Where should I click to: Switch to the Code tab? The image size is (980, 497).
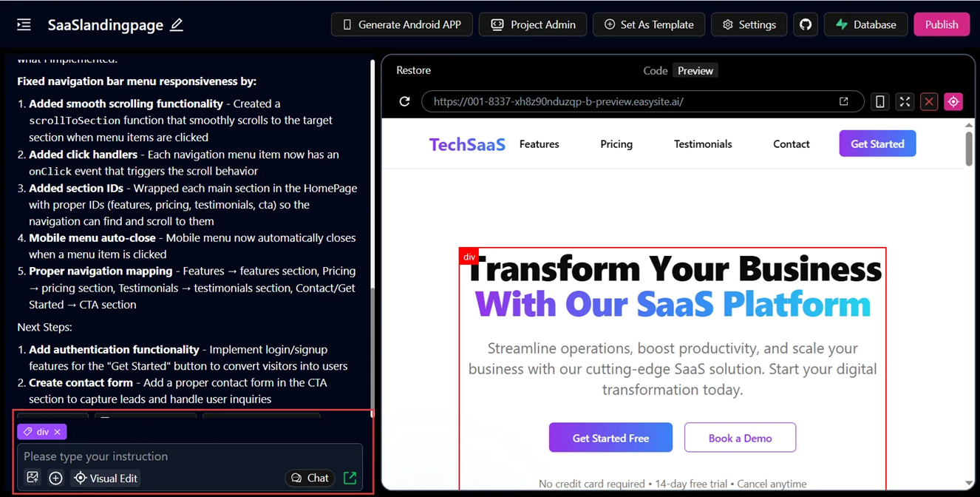tap(655, 71)
